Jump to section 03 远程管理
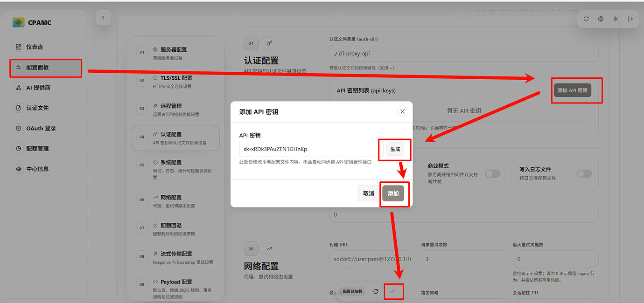This screenshot has height=303, width=644. click(x=175, y=110)
